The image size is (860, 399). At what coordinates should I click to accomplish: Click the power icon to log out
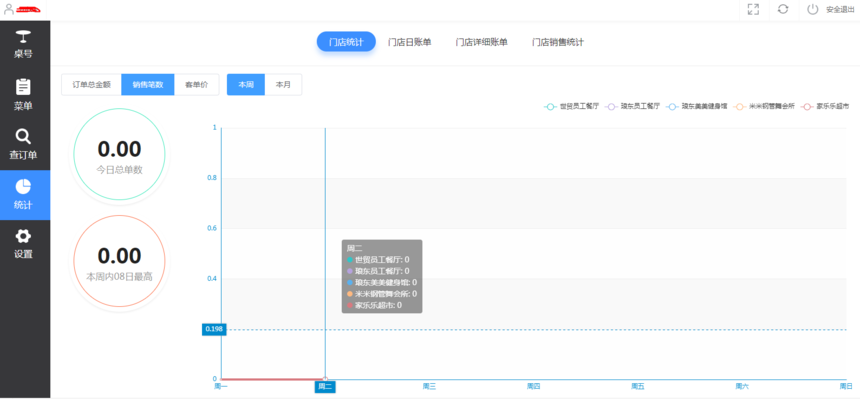[813, 9]
